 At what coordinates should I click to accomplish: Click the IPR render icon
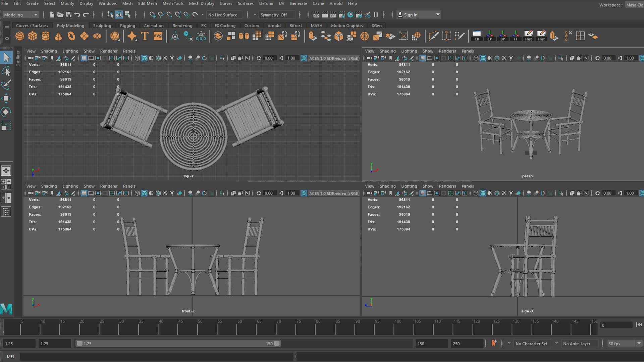pyautogui.click(x=333, y=15)
